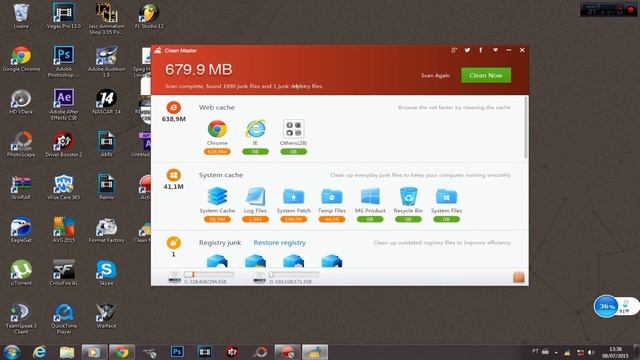Screen dimensions: 640x360
Task: Open the Restore registry link
Action: pos(280,242)
